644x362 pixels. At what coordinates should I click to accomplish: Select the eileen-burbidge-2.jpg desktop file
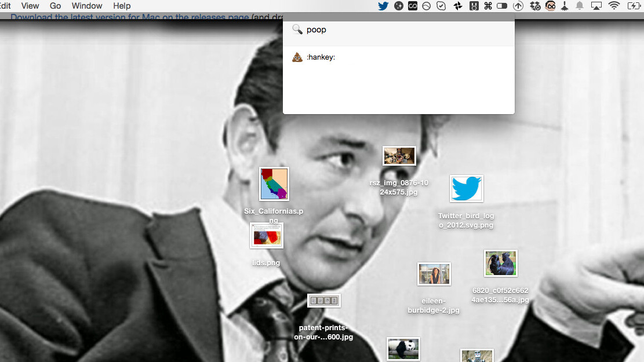(x=434, y=274)
